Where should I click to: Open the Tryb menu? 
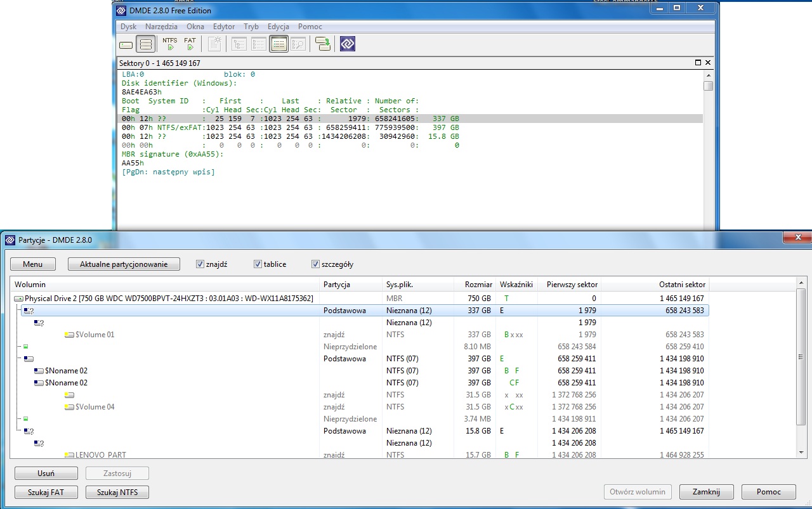tap(251, 27)
